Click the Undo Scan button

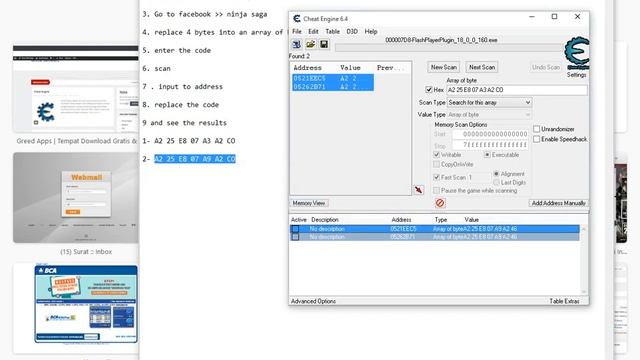pos(546,67)
